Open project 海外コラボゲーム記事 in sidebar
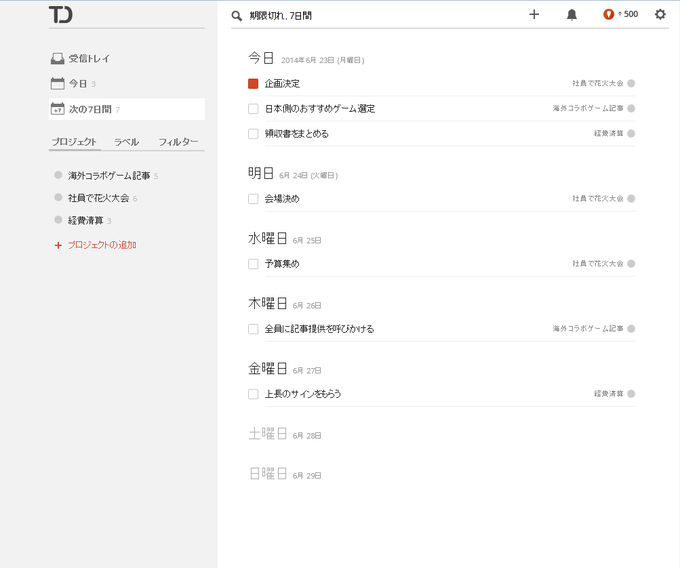 (x=109, y=176)
